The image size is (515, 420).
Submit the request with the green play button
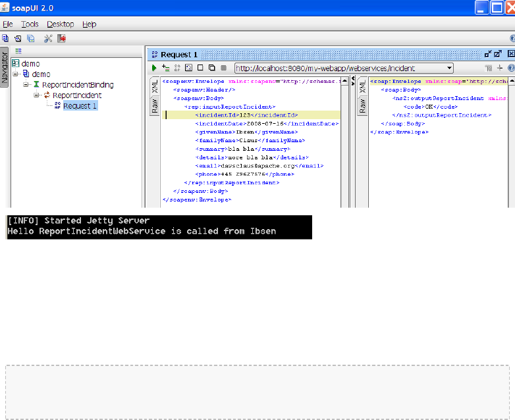[153, 68]
